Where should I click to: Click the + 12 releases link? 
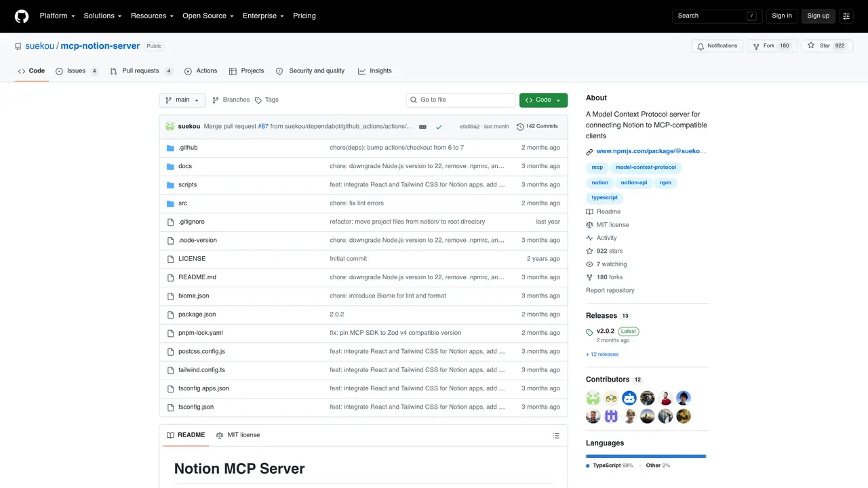(602, 354)
